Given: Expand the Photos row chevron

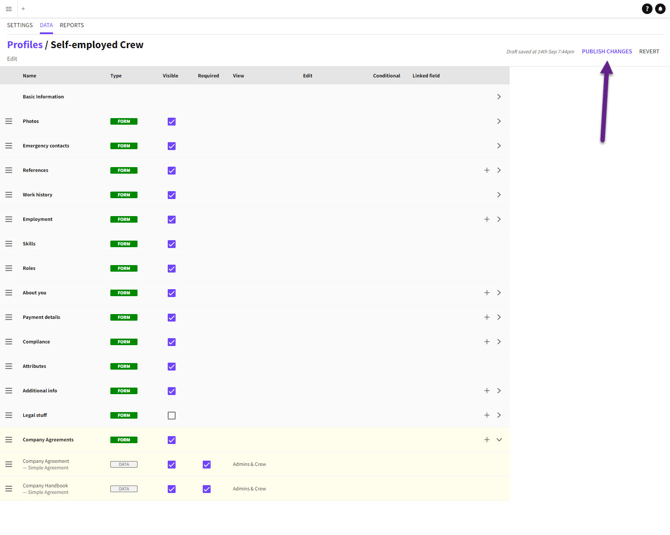Looking at the screenshot, I should (x=499, y=121).
